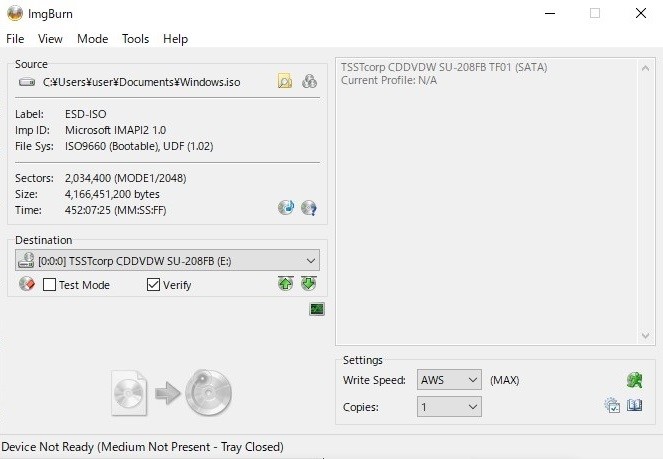
Task: Click the green write speed settings icon
Action: 633,380
